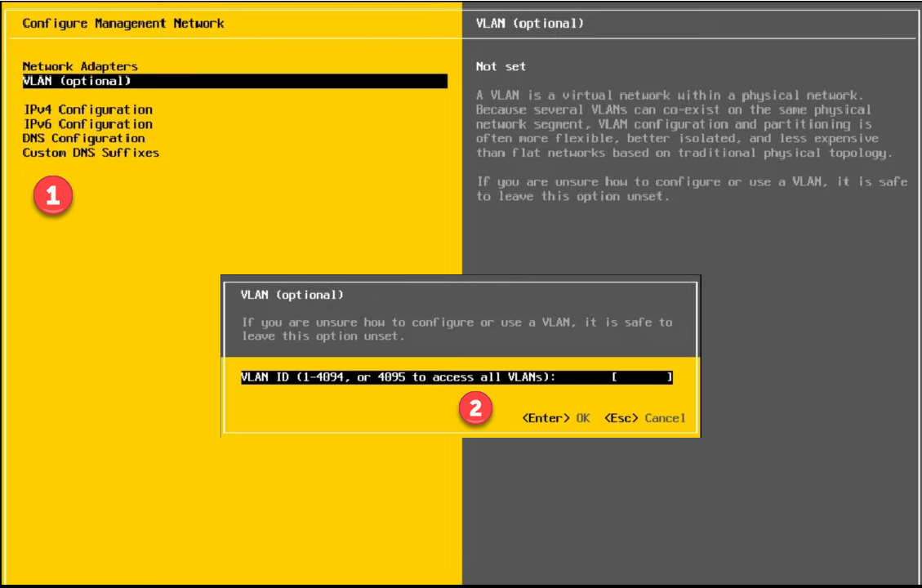The image size is (922, 588).
Task: Open Custom DNS Suffixes entry
Action: click(x=91, y=153)
